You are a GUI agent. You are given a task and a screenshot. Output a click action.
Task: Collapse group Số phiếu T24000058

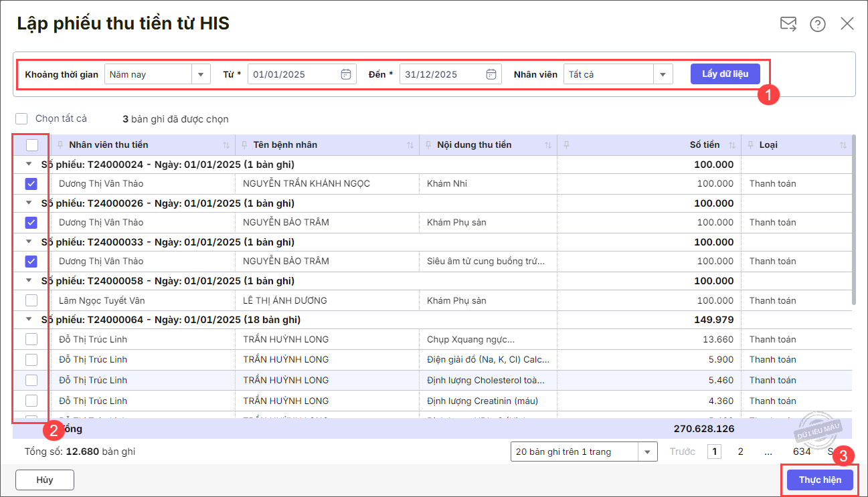[29, 280]
